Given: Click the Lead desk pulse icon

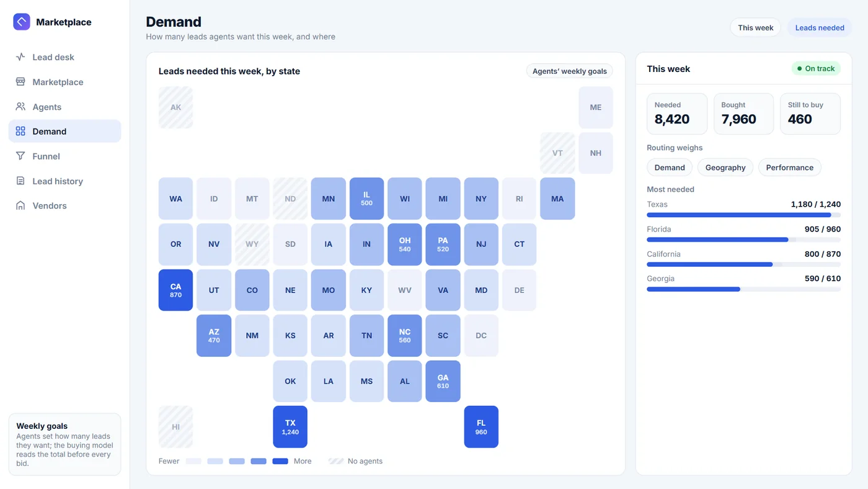Looking at the screenshot, I should 20,57.
